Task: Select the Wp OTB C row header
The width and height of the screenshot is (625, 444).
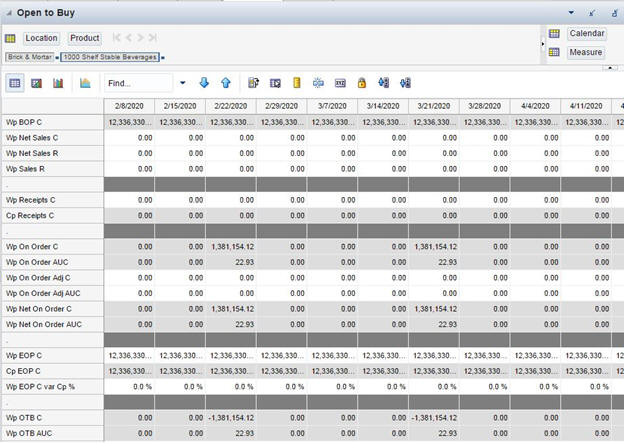Action: [53, 418]
